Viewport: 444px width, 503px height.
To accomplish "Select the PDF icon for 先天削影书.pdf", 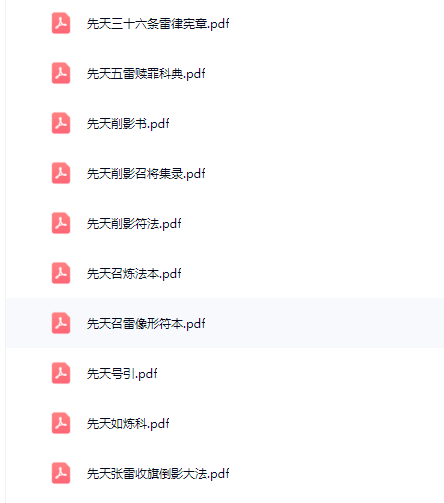I will tap(61, 123).
